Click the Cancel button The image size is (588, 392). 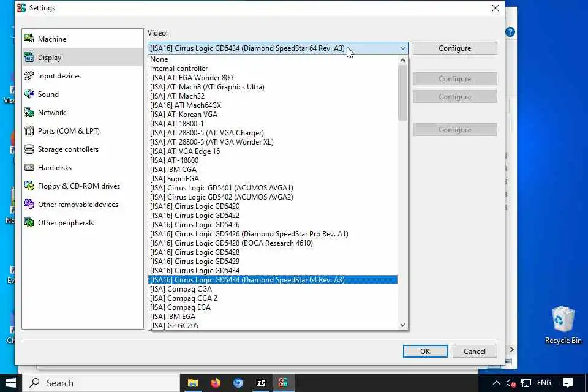[474, 351]
